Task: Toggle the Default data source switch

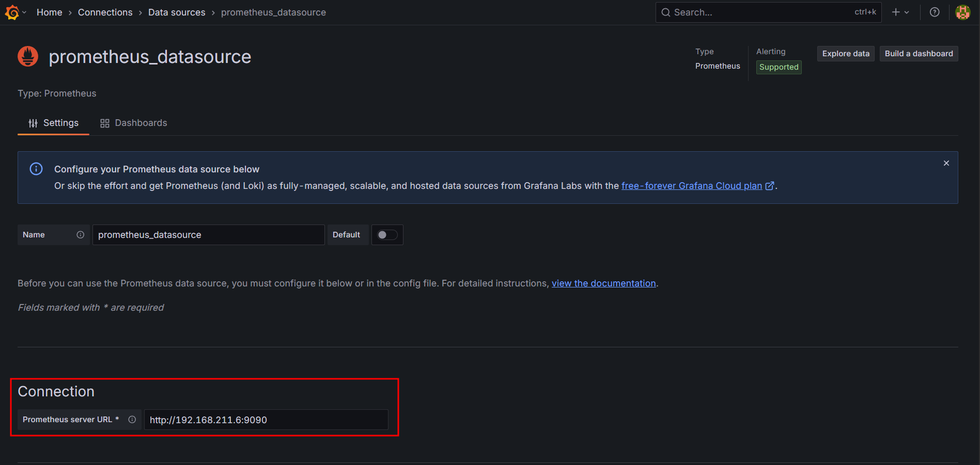Action: click(x=387, y=235)
